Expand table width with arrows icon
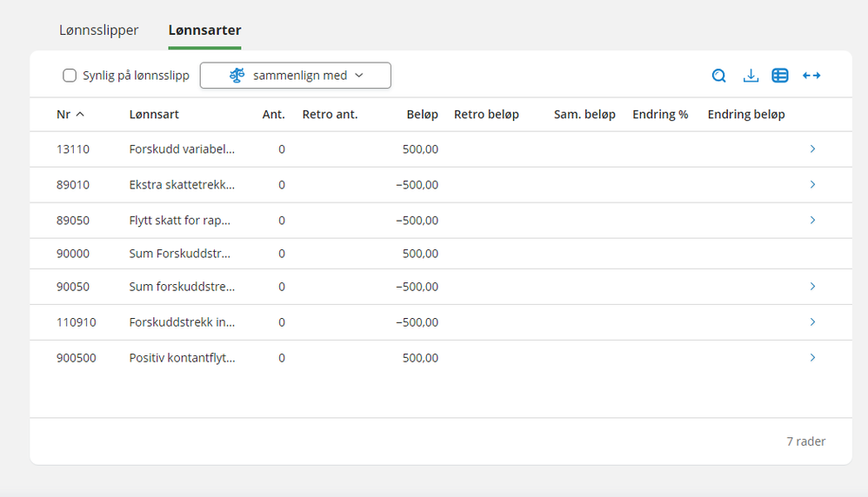Viewport: 868px width, 497px height. 811,76
